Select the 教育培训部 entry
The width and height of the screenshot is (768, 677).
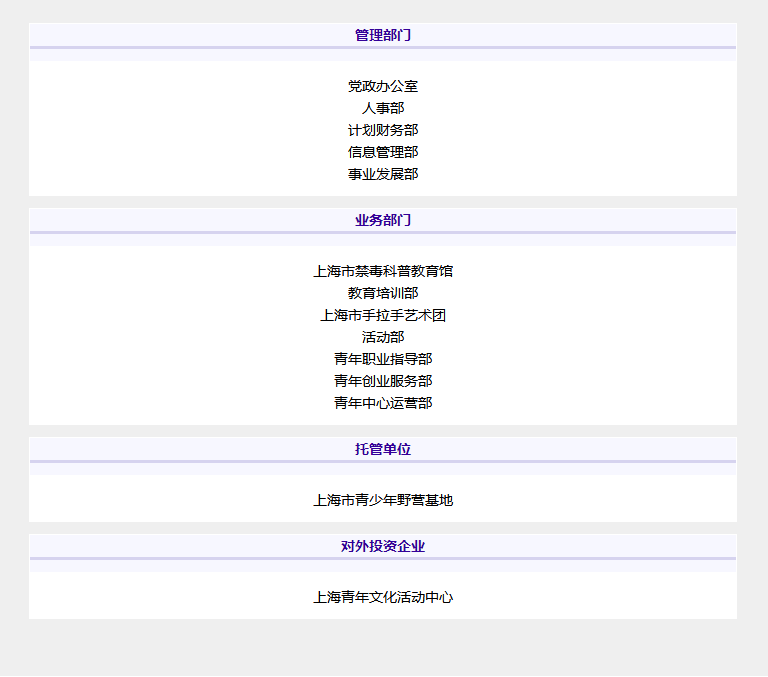[383, 293]
